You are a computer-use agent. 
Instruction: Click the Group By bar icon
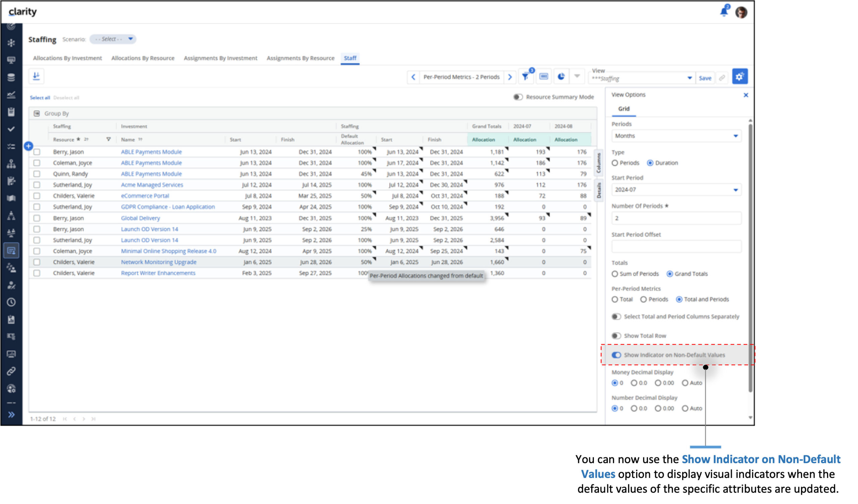37,113
